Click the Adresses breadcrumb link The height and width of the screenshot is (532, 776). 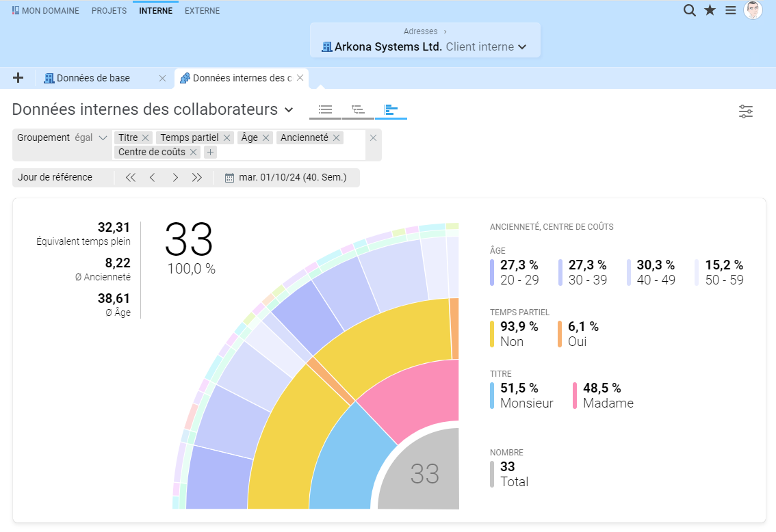pyautogui.click(x=420, y=31)
